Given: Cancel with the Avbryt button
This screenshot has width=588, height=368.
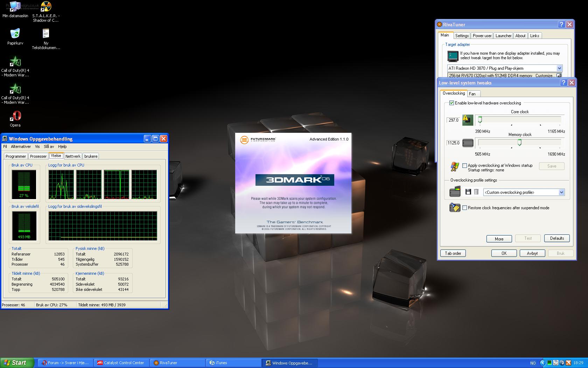Looking at the screenshot, I should 532,253.
